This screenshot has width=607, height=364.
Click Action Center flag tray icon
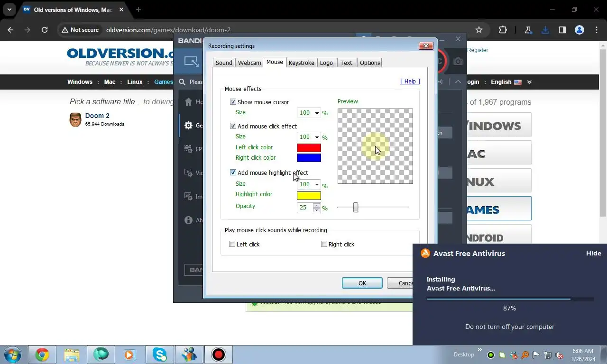(536, 355)
